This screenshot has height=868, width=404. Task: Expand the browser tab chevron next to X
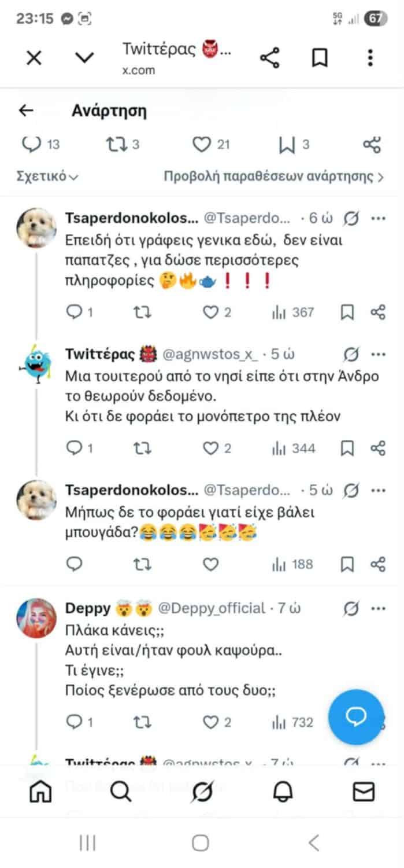pyautogui.click(x=85, y=58)
